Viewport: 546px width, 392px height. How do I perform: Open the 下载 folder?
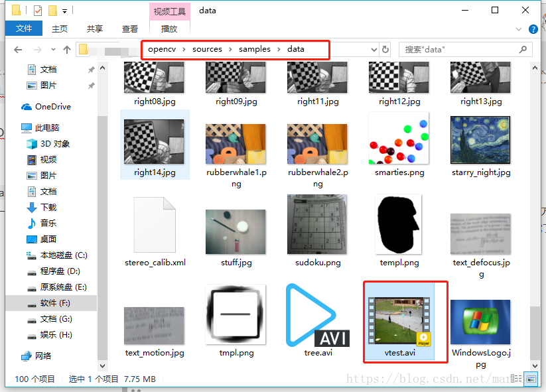48,208
